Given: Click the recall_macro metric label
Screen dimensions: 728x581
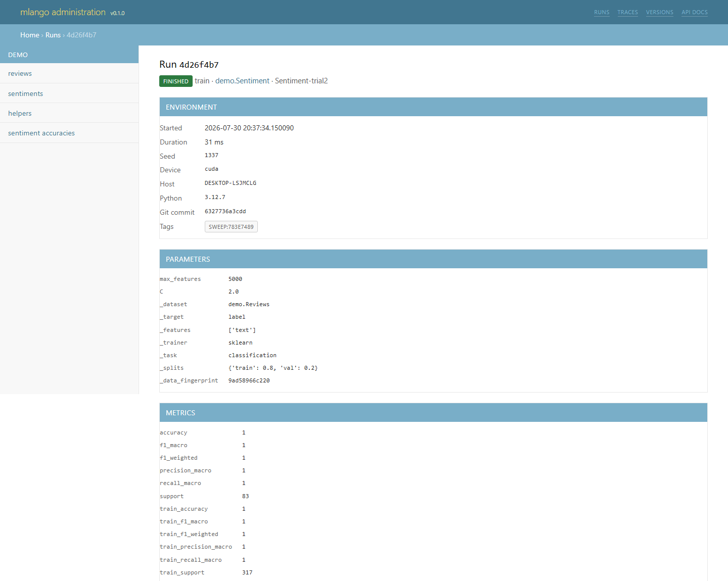Looking at the screenshot, I should pyautogui.click(x=180, y=483).
